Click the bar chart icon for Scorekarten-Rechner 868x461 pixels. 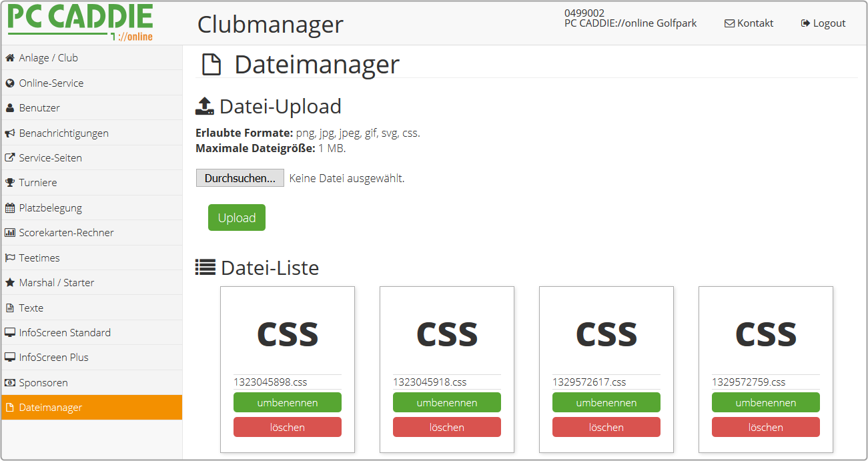pos(10,233)
